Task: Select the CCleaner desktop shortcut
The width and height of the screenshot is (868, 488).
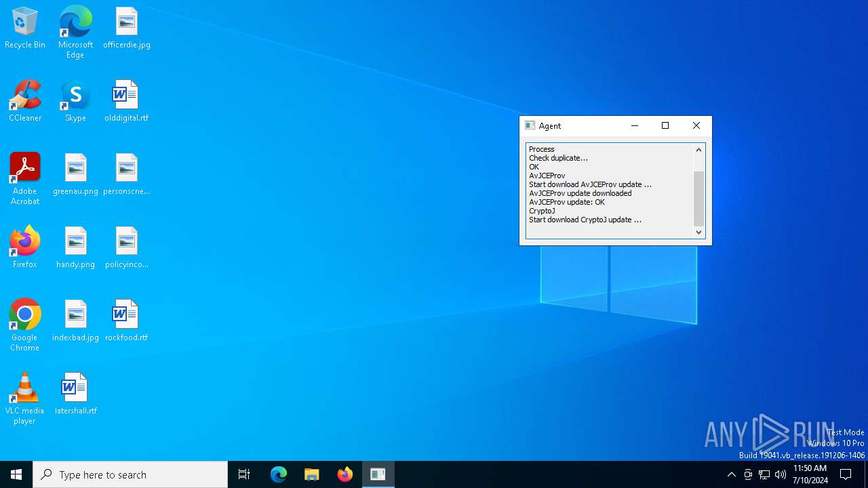Action: point(25,102)
